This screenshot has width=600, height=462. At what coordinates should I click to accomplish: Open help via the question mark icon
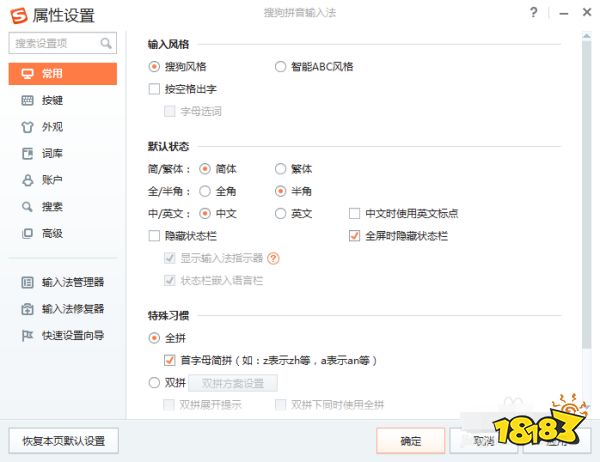534,13
